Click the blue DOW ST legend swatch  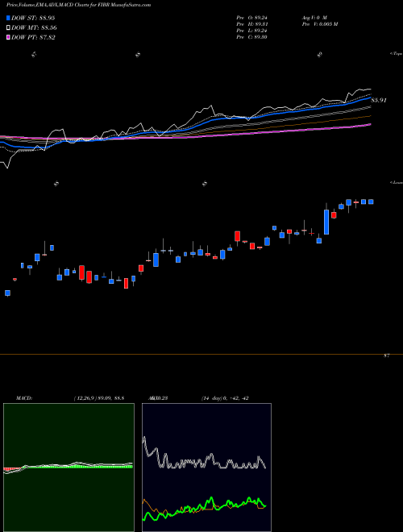pyautogui.click(x=8, y=18)
